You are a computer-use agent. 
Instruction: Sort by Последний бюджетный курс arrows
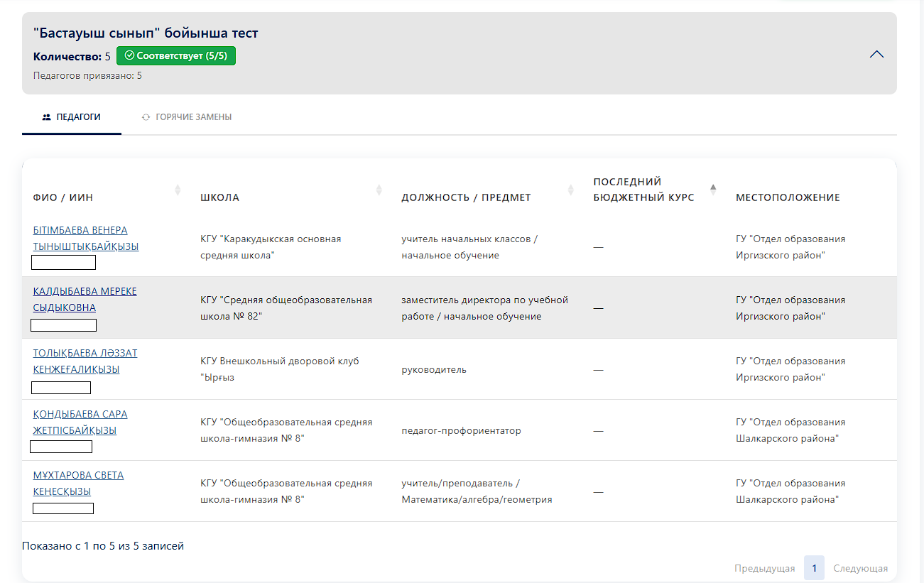pos(713,190)
